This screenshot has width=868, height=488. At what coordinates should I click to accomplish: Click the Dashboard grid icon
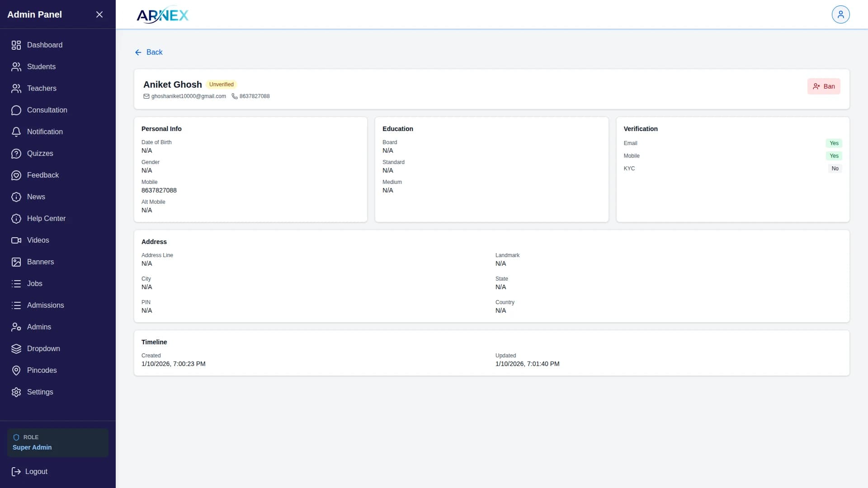pyautogui.click(x=16, y=45)
